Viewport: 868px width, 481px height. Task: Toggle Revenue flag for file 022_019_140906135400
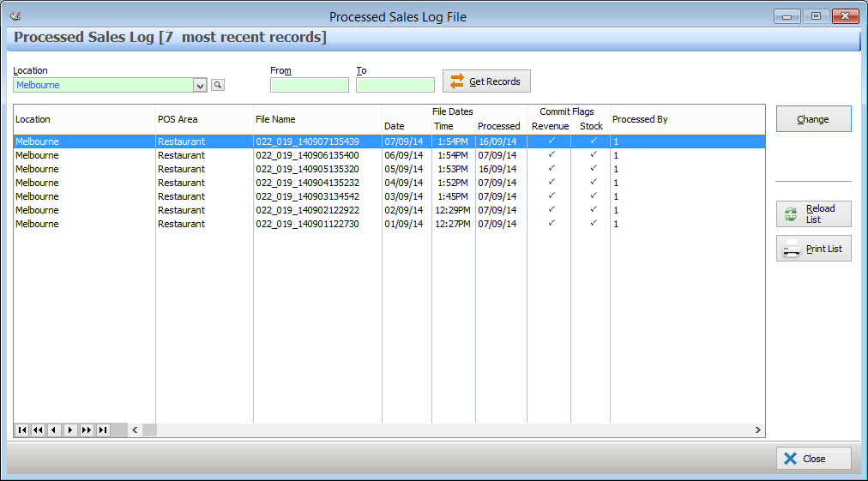coord(552,155)
